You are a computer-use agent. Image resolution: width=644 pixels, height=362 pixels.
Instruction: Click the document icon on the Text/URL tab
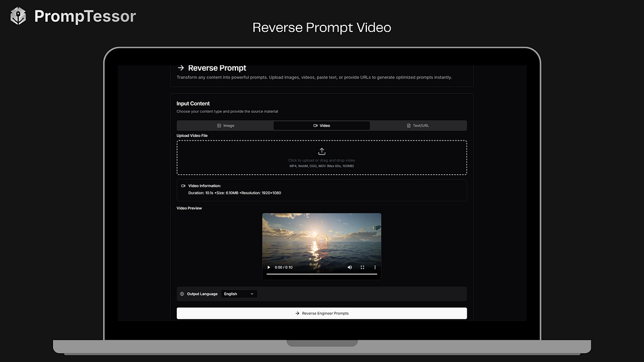409,125
